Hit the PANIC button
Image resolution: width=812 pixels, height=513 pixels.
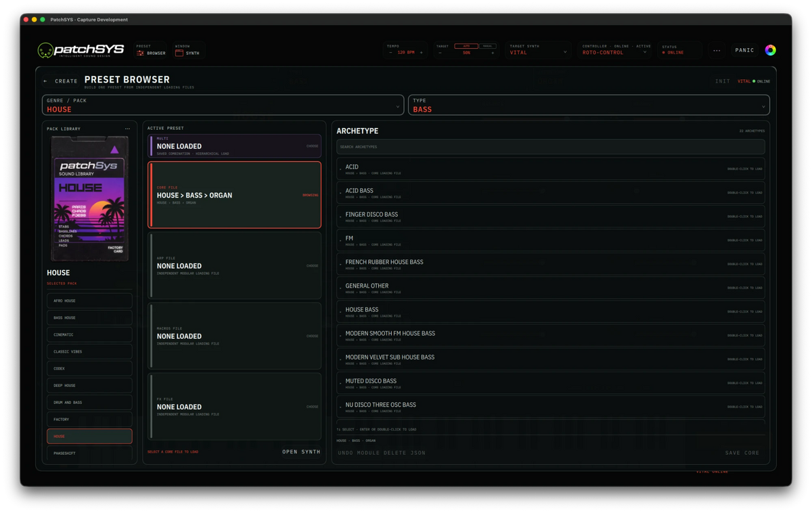pos(744,50)
